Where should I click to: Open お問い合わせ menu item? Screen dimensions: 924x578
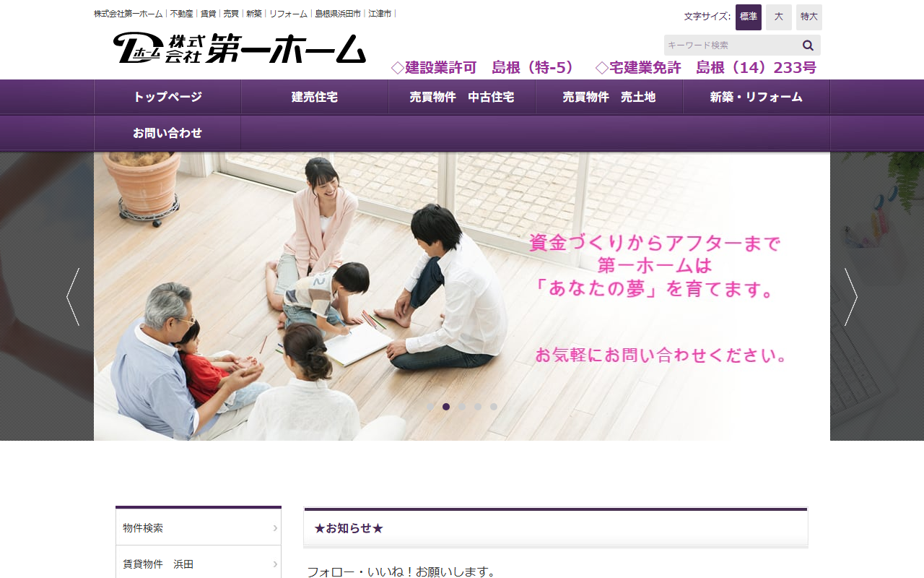click(x=167, y=133)
